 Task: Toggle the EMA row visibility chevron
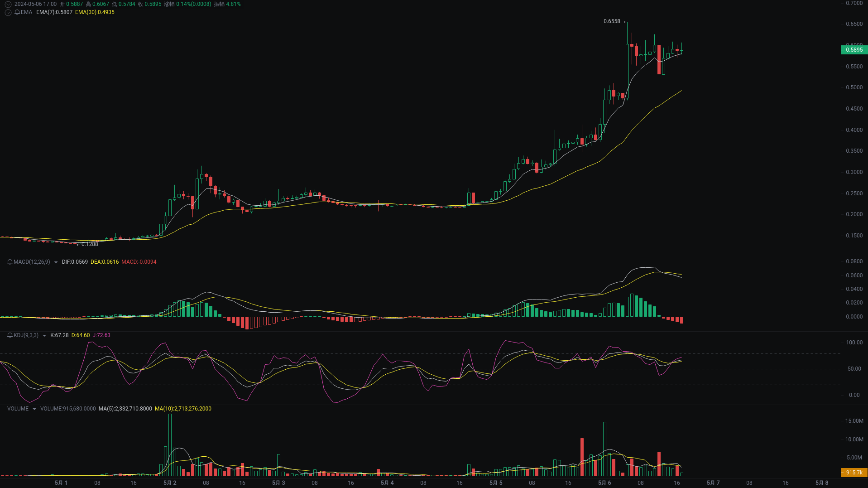tap(8, 13)
